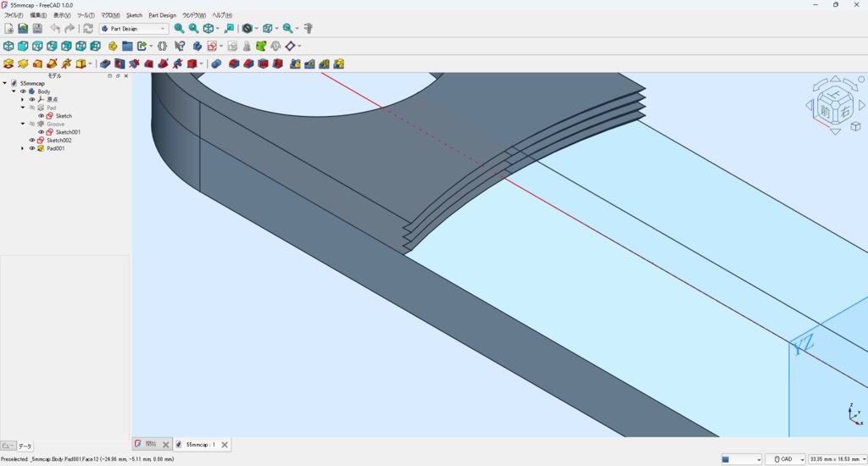The image size is (868, 466).
Task: Select the Boolean operation icon
Action: pos(216,64)
